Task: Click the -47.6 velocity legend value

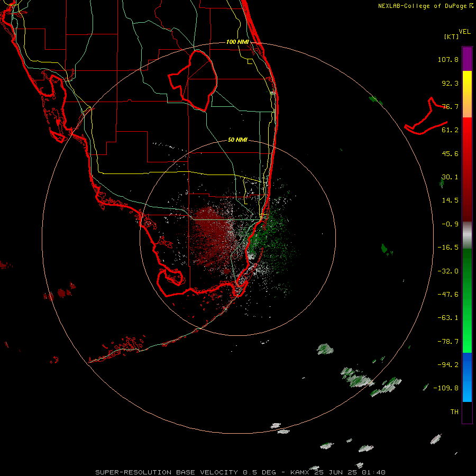Action: tap(448, 295)
